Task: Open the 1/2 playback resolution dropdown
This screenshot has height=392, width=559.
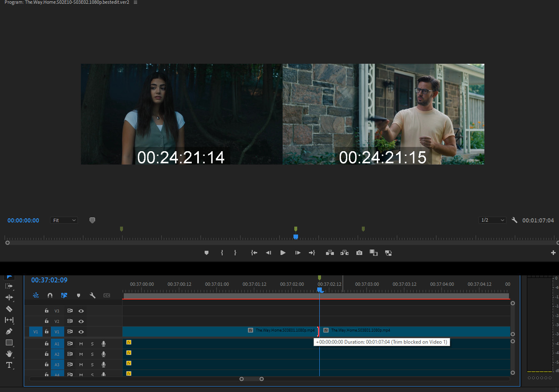Action: (492, 220)
